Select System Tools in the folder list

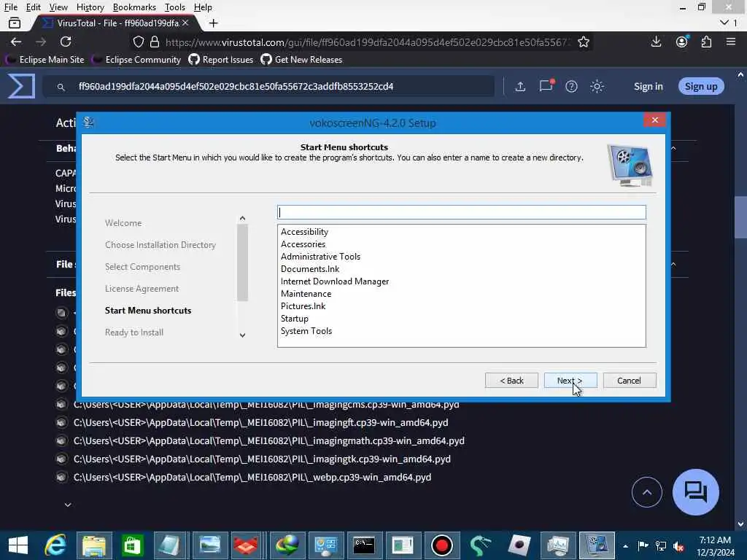click(x=306, y=331)
